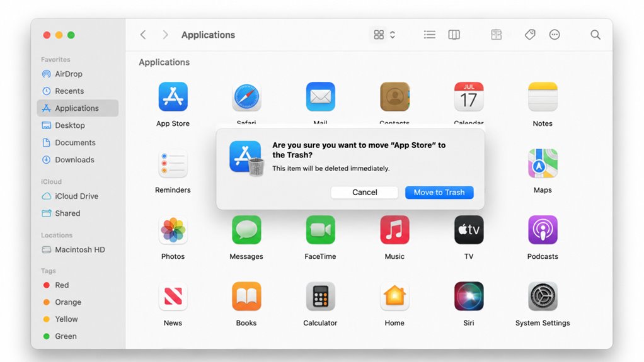The image size is (644, 362).
Task: Click the System Settings label text
Action: pos(543,323)
